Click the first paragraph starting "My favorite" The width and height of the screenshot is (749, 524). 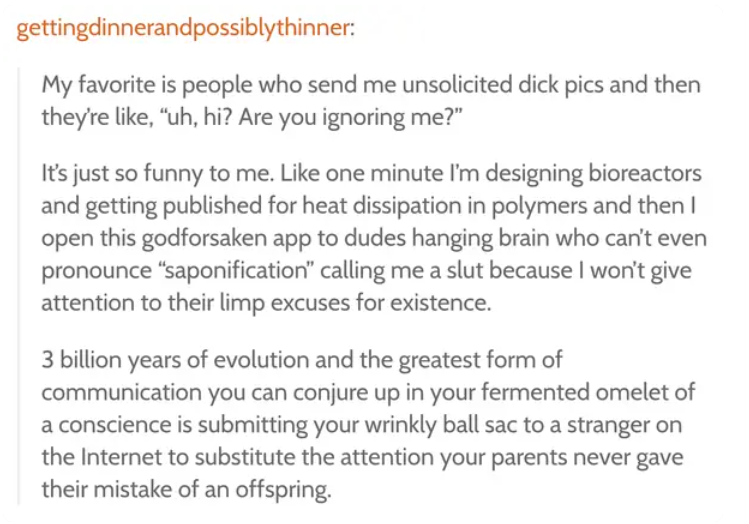pyautogui.click(x=371, y=101)
